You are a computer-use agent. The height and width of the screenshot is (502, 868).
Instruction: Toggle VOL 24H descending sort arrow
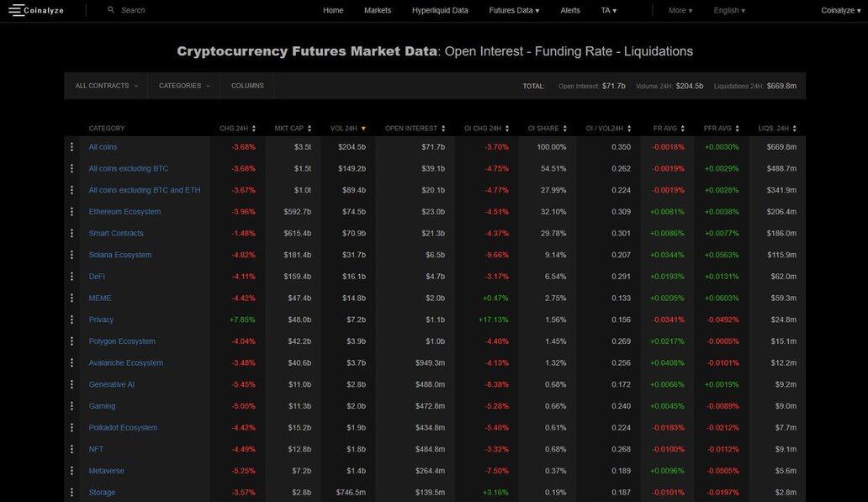pos(363,129)
